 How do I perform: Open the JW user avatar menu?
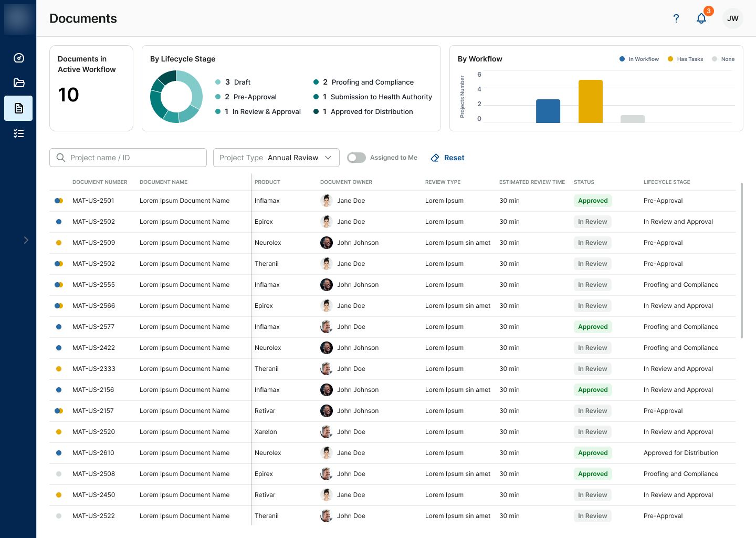coord(733,18)
